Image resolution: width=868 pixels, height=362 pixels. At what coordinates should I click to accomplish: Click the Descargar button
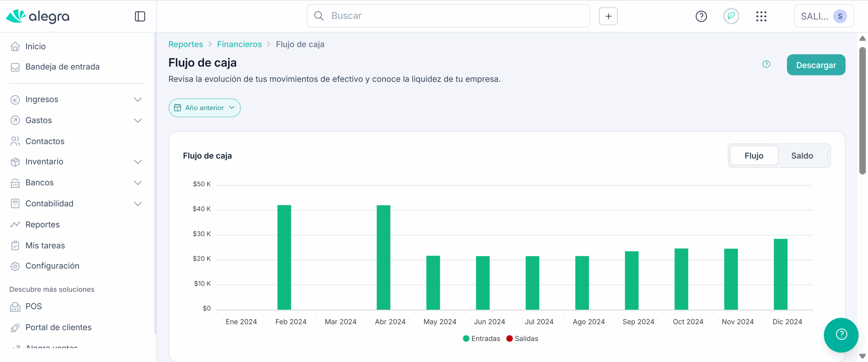click(816, 65)
